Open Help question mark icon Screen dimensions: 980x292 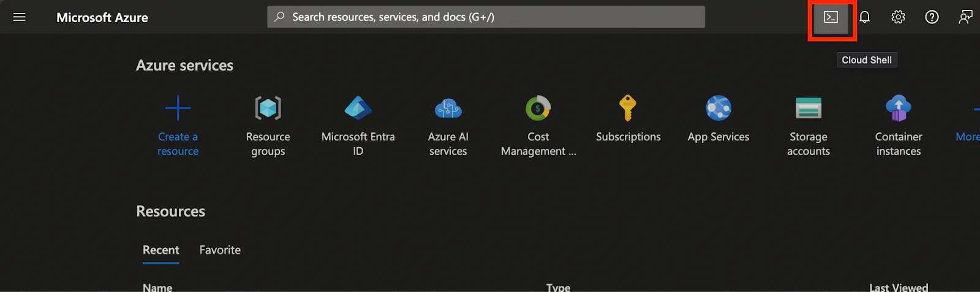coord(932,17)
